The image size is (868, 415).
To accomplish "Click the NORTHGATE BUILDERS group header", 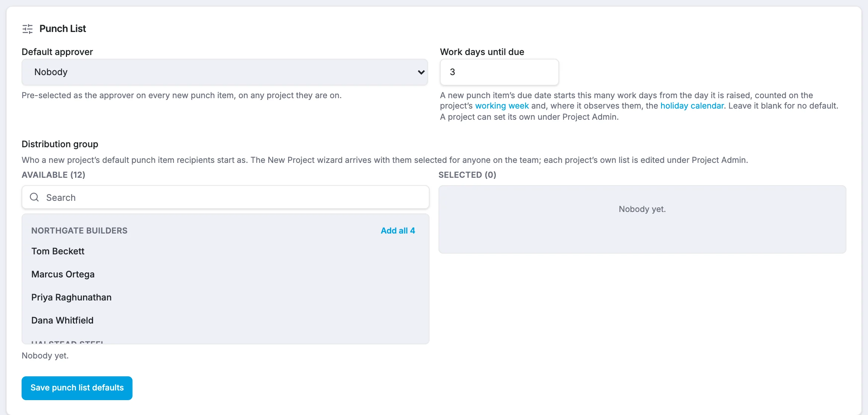I will tap(79, 231).
